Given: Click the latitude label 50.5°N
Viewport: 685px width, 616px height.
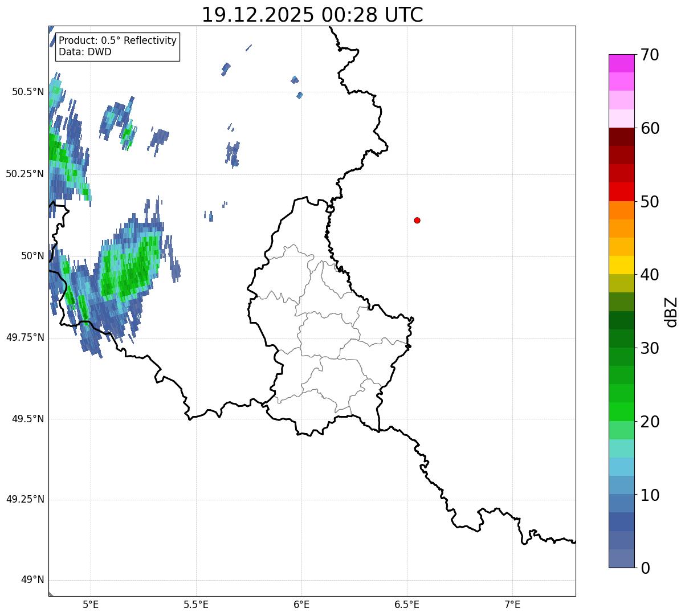Looking at the screenshot, I should coord(28,92).
